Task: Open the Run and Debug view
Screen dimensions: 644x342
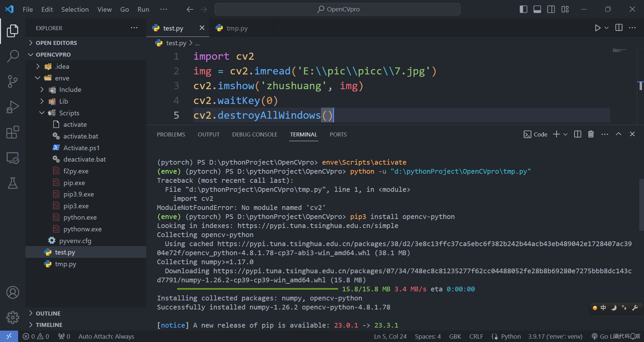Action: click(12, 107)
